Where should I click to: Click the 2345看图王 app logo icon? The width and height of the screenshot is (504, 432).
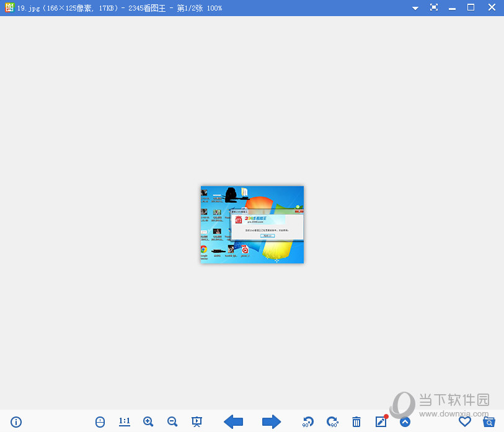9,7
